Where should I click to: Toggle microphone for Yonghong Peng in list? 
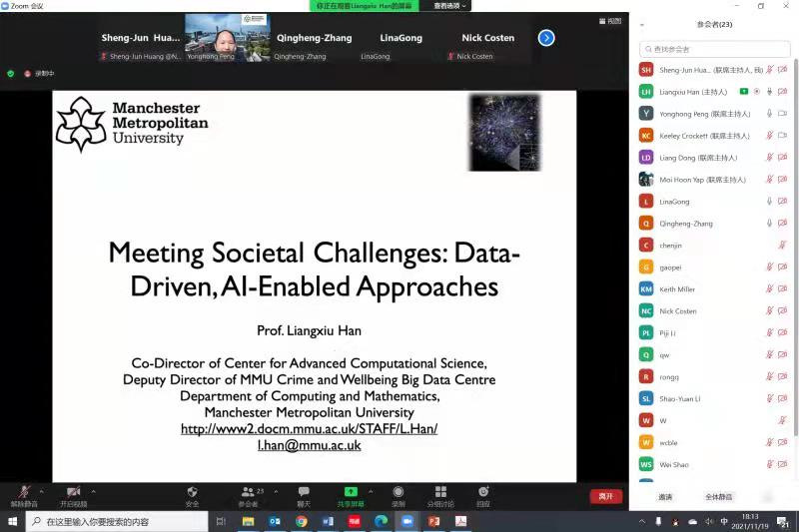tap(769, 114)
